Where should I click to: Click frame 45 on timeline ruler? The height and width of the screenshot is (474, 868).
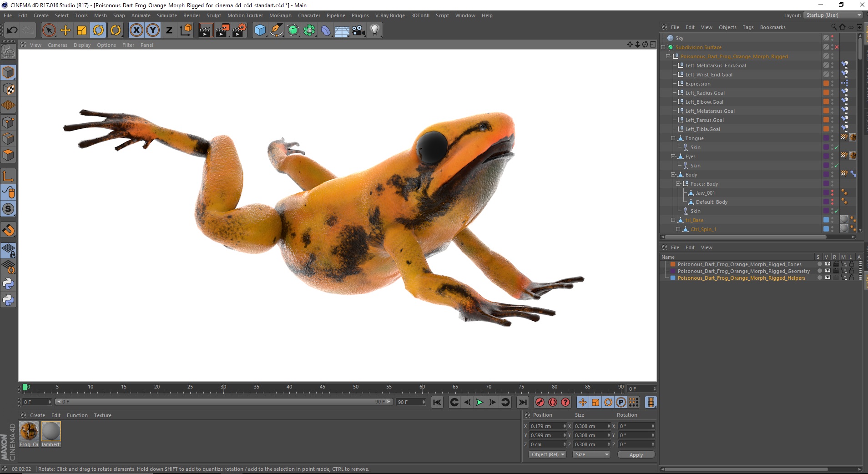(x=323, y=388)
